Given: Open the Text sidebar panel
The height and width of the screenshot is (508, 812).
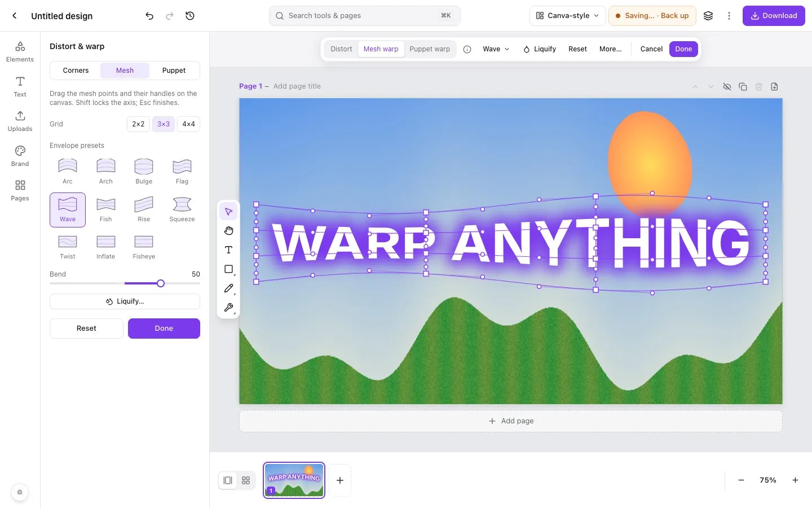Looking at the screenshot, I should tap(20, 86).
